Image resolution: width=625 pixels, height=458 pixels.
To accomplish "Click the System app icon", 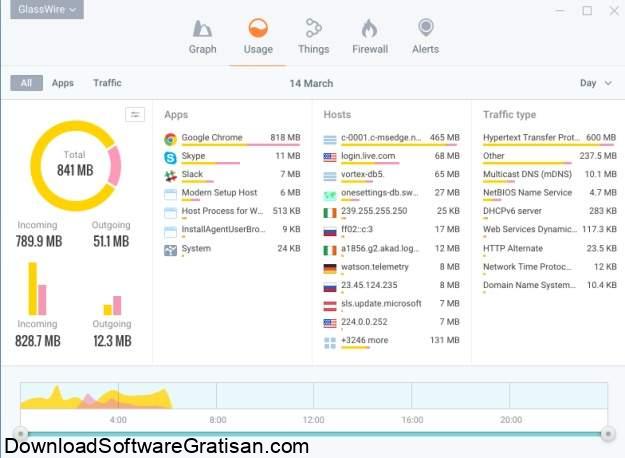I will click(x=171, y=250).
